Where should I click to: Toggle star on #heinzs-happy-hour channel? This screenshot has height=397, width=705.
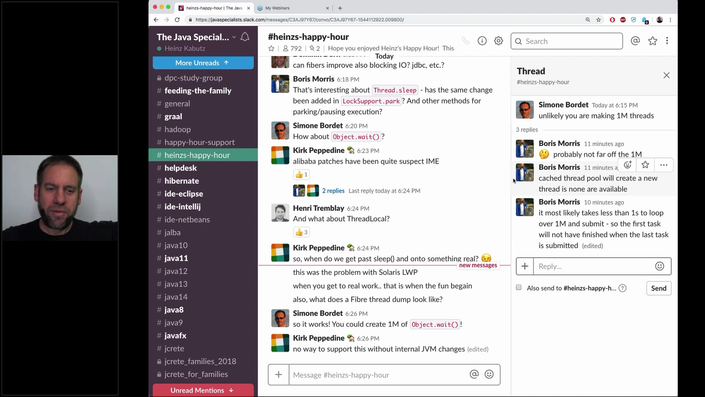(x=271, y=48)
